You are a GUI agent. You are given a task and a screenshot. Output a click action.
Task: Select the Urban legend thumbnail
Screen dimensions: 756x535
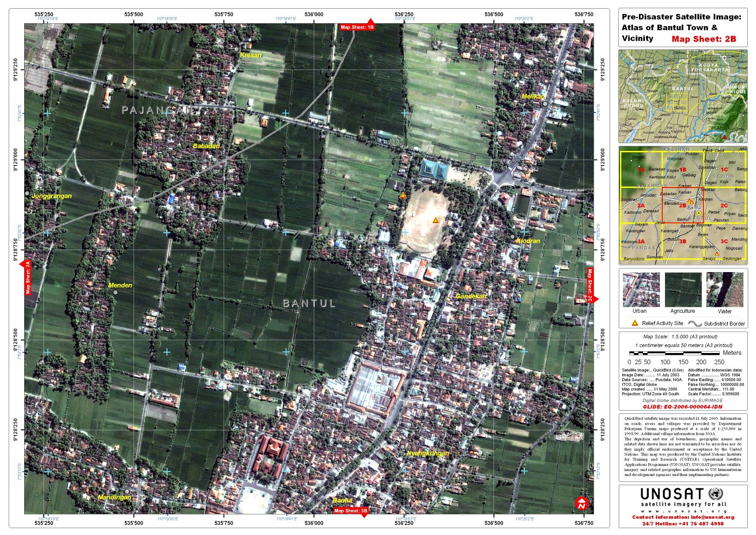pos(641,290)
